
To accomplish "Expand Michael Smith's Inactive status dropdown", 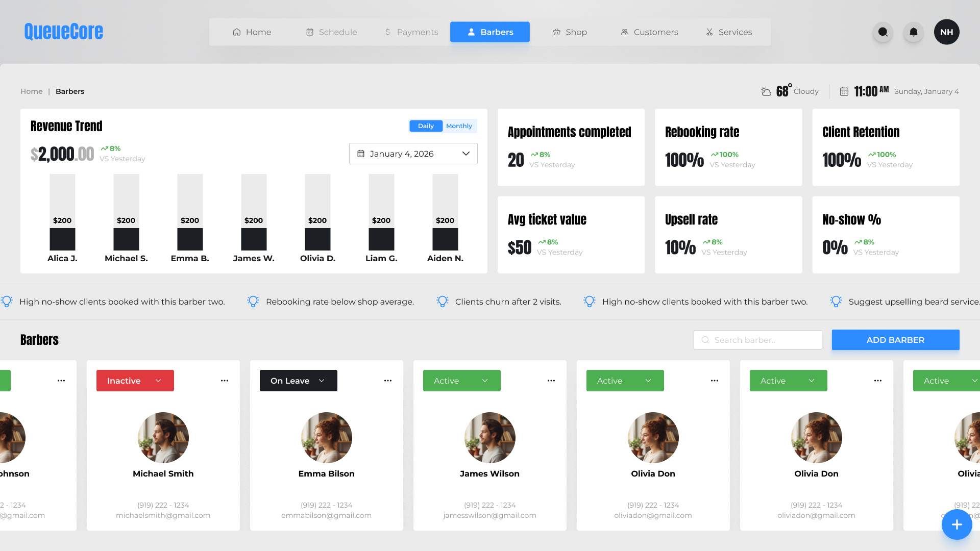I will (135, 381).
